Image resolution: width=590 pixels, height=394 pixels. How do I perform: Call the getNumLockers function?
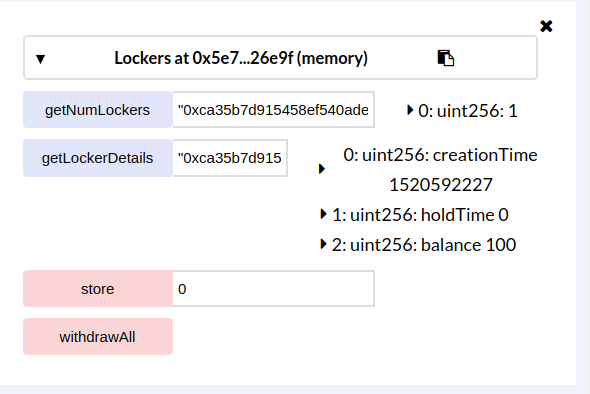pos(98,110)
